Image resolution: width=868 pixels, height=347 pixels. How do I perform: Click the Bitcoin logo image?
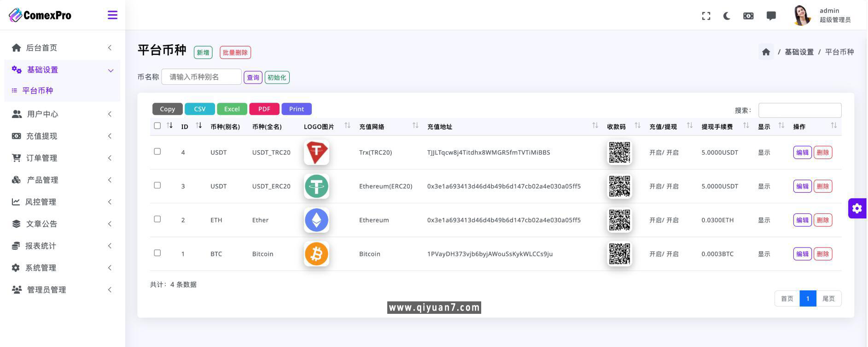click(316, 254)
